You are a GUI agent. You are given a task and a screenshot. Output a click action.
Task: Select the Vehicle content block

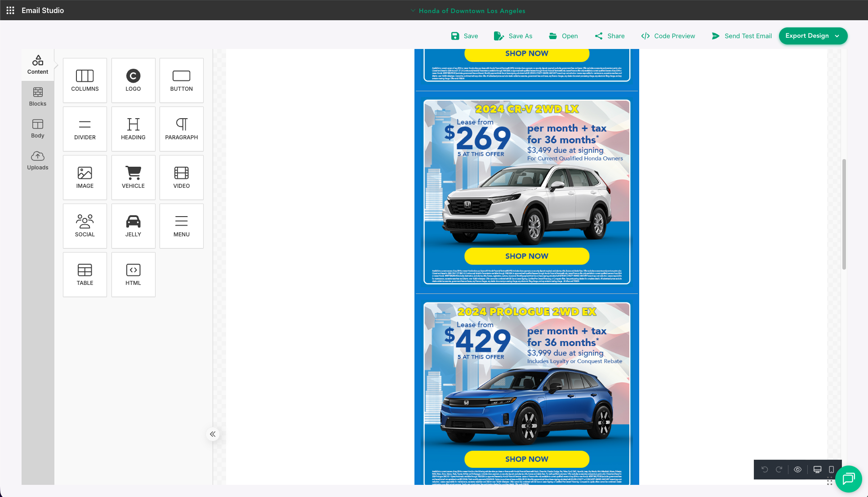click(x=134, y=177)
